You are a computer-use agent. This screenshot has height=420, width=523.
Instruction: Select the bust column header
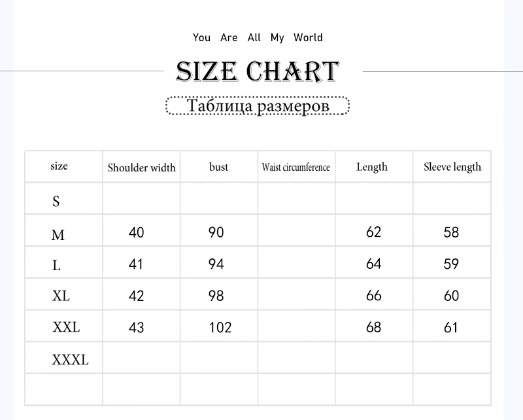pyautogui.click(x=218, y=167)
